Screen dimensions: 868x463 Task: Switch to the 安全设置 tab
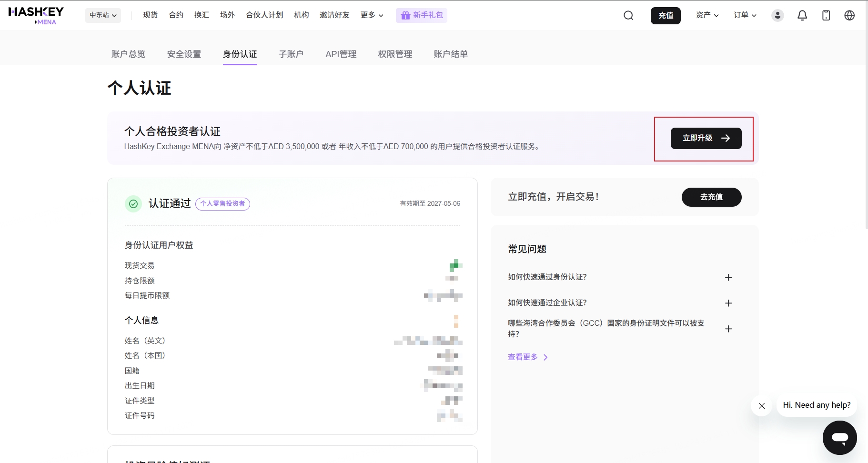pos(184,54)
